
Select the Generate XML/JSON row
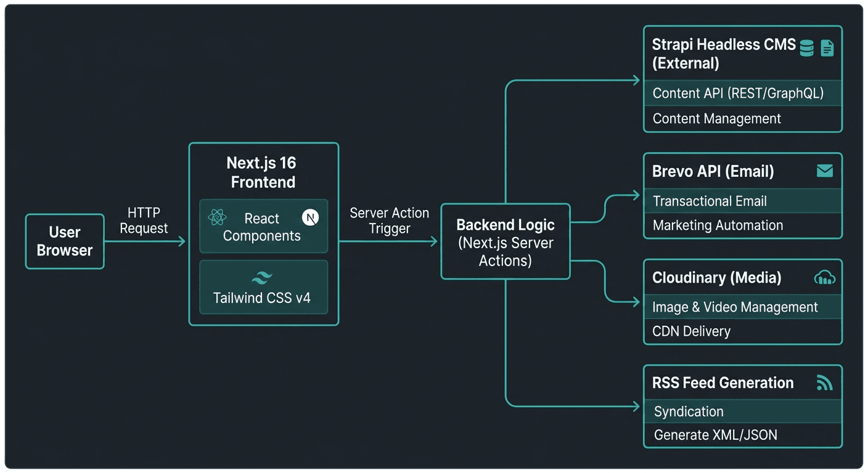coord(743,435)
